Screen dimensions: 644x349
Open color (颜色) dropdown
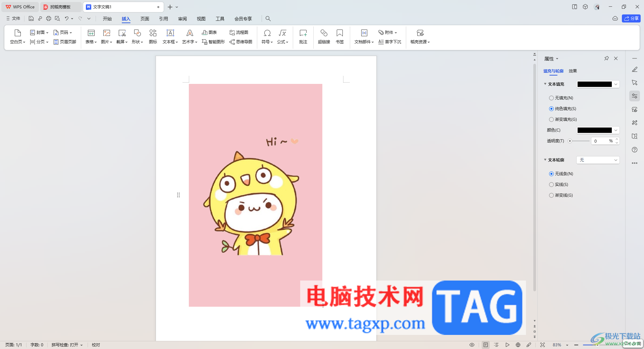[x=616, y=130]
